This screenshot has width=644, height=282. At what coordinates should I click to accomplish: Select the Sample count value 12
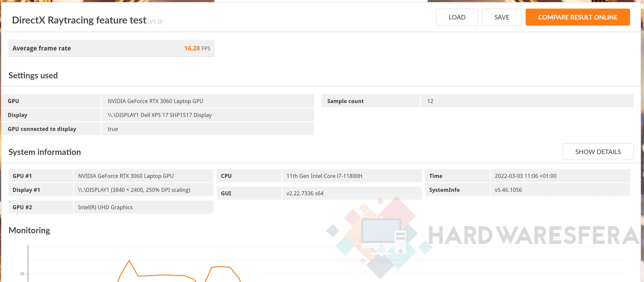(x=430, y=101)
